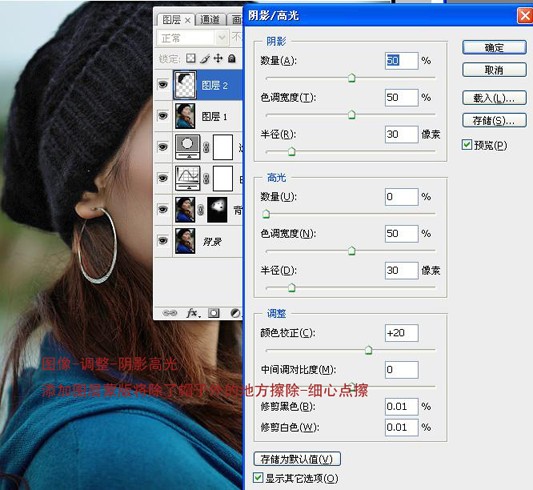This screenshot has height=490, width=533.
Task: Open the fx layer style menu
Action: [193, 313]
